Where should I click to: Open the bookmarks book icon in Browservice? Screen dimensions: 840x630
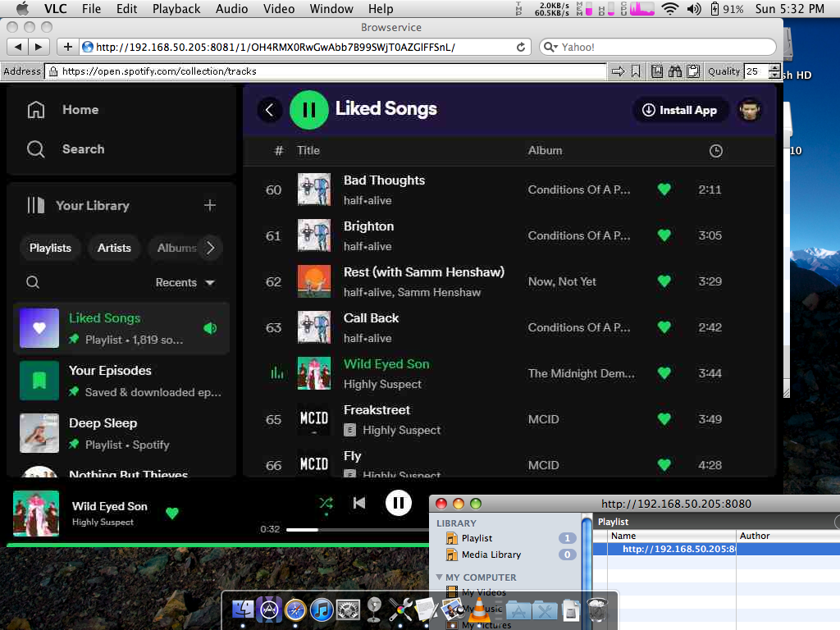[657, 71]
